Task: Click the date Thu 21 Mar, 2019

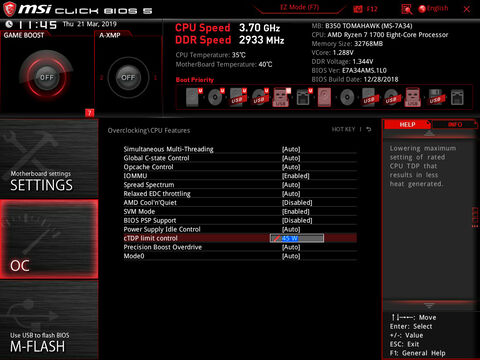Action: click(90, 24)
